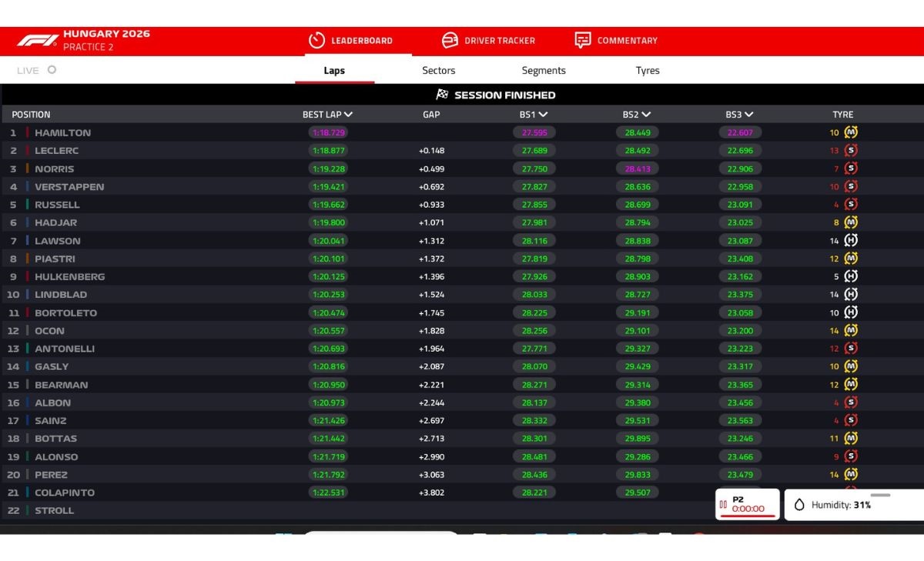Click the P2 session timer widget
Image resolution: width=924 pixels, height=561 pixels.
[748, 504]
